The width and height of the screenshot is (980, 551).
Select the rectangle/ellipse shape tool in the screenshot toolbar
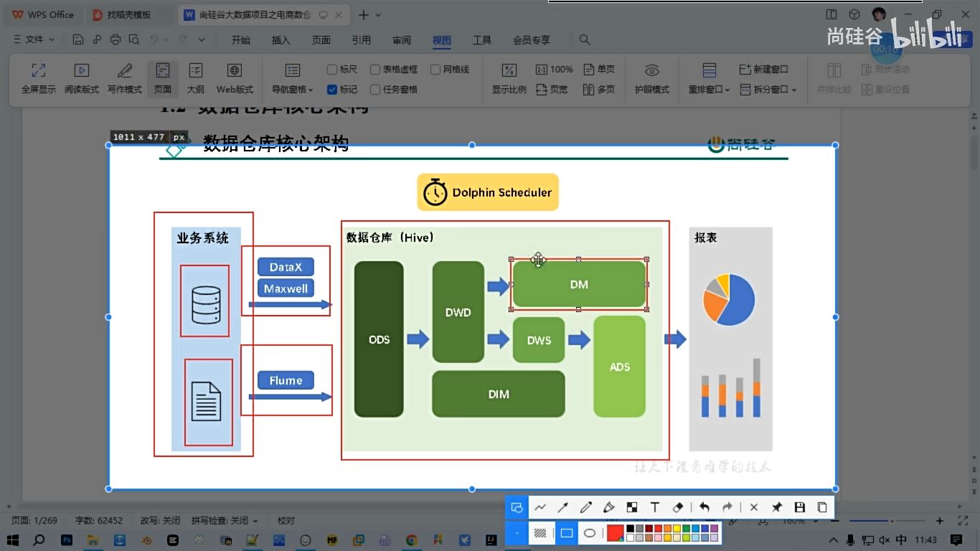click(x=517, y=507)
